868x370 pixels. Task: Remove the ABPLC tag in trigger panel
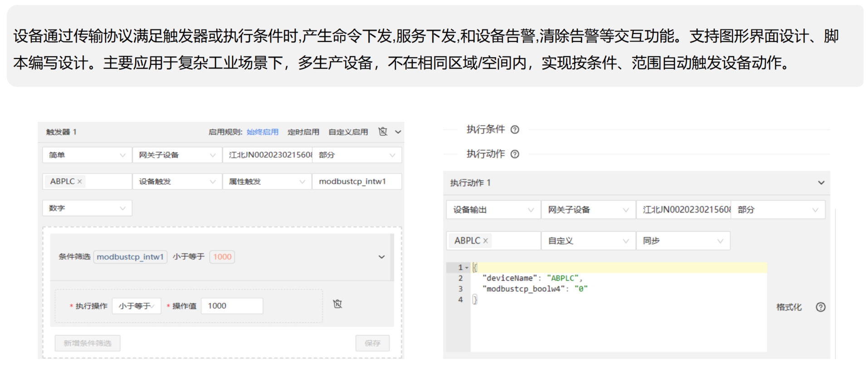[x=80, y=181]
